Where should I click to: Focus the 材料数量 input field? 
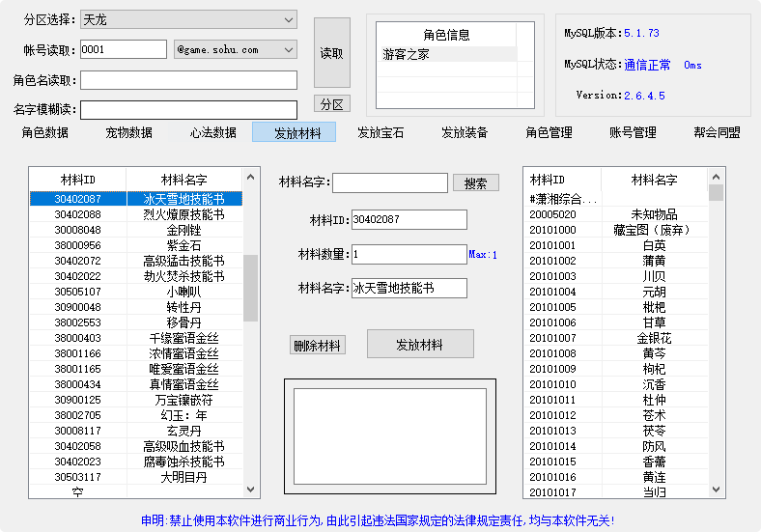[409, 254]
